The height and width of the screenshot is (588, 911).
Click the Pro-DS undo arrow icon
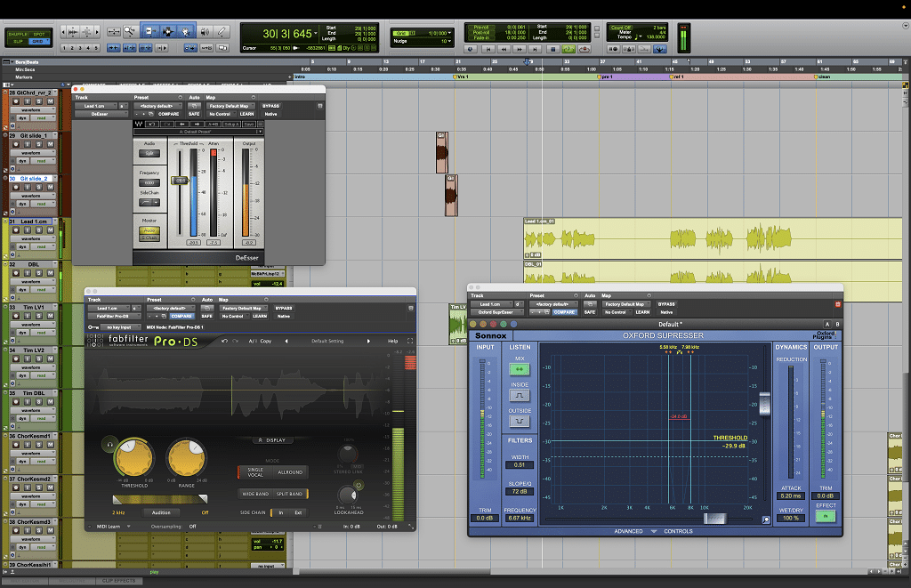tap(224, 341)
